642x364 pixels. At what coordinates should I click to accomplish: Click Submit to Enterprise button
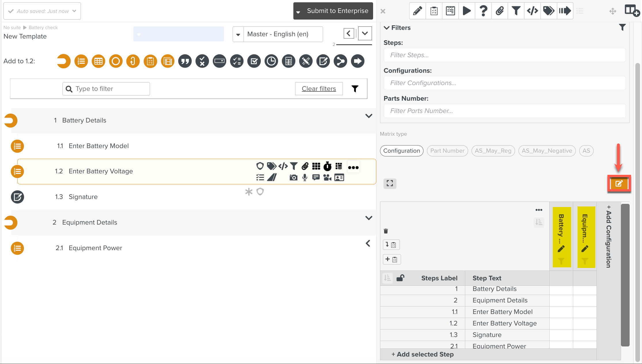tap(337, 11)
